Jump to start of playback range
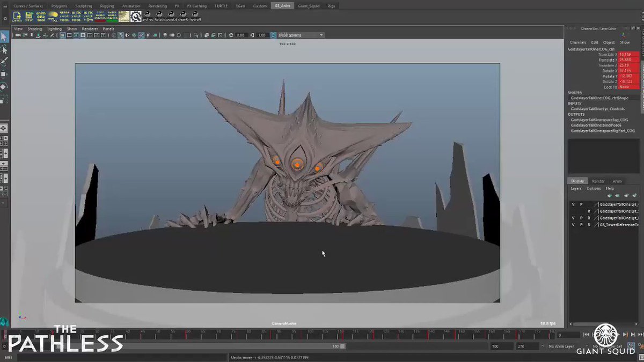This screenshot has width=644, height=362. point(586,335)
